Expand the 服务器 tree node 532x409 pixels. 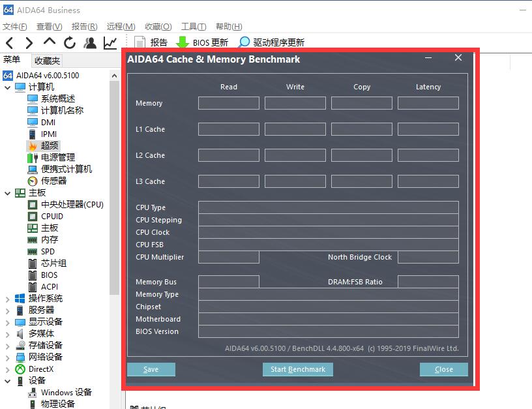click(x=7, y=311)
